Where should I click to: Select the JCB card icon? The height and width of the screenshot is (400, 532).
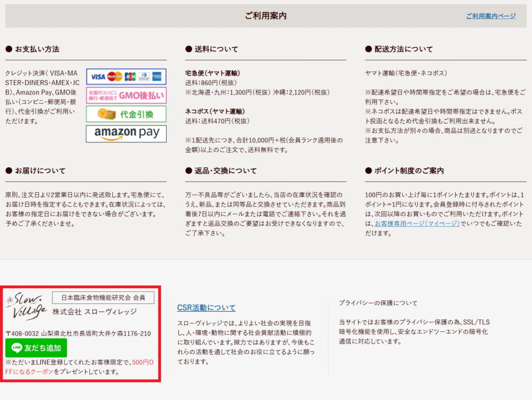tap(130, 76)
